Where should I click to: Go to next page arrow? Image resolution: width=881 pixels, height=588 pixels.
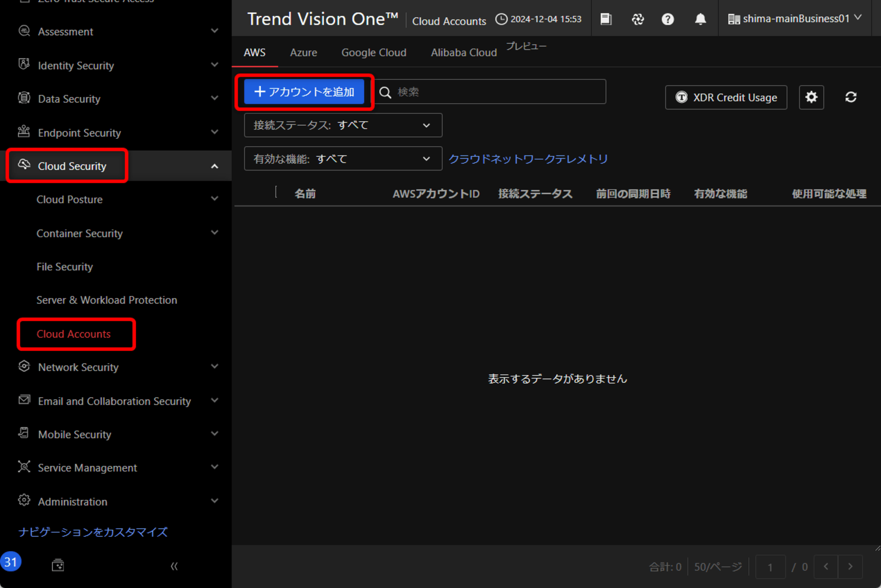[850, 566]
